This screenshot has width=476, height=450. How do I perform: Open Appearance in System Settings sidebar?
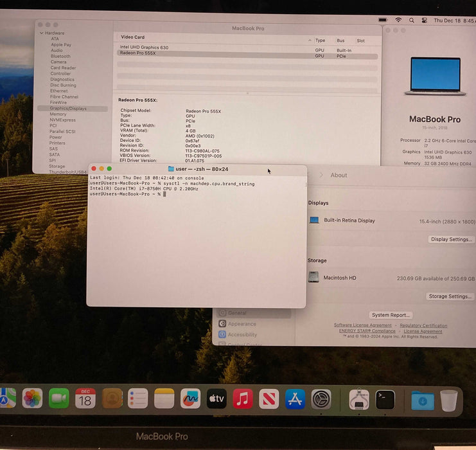click(x=242, y=324)
